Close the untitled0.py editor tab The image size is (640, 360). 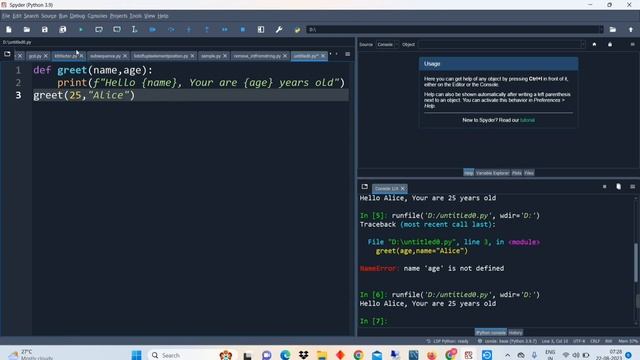(x=323, y=56)
